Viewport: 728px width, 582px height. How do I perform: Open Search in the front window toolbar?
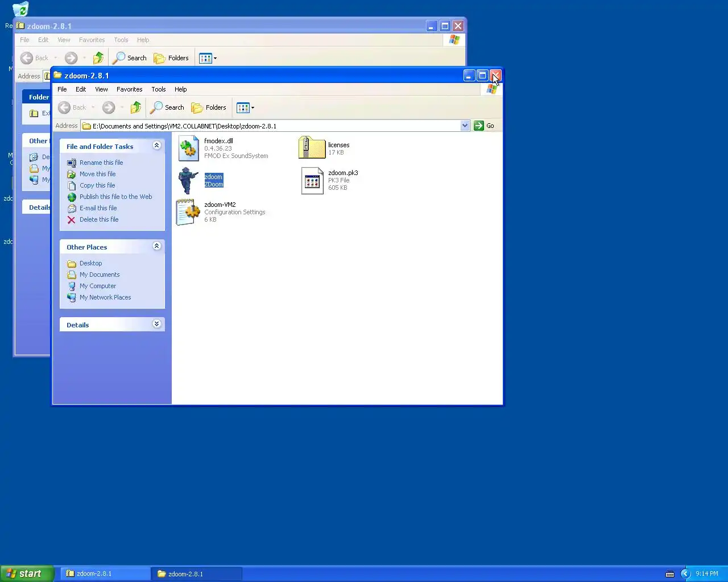click(x=167, y=107)
